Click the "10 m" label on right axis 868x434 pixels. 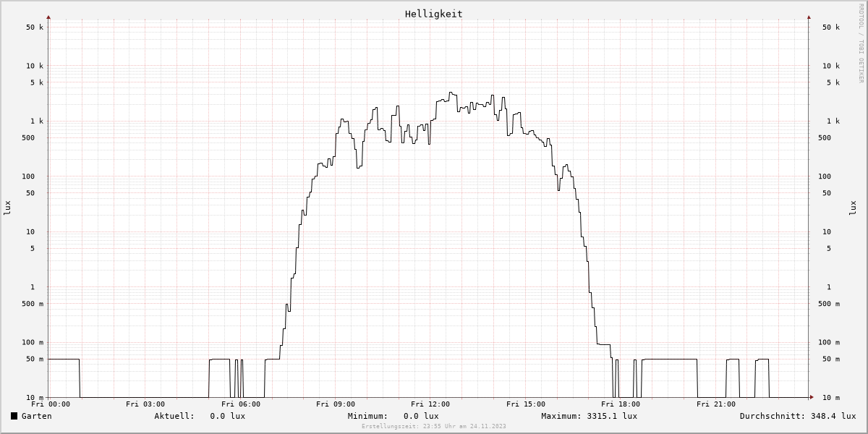click(x=831, y=398)
